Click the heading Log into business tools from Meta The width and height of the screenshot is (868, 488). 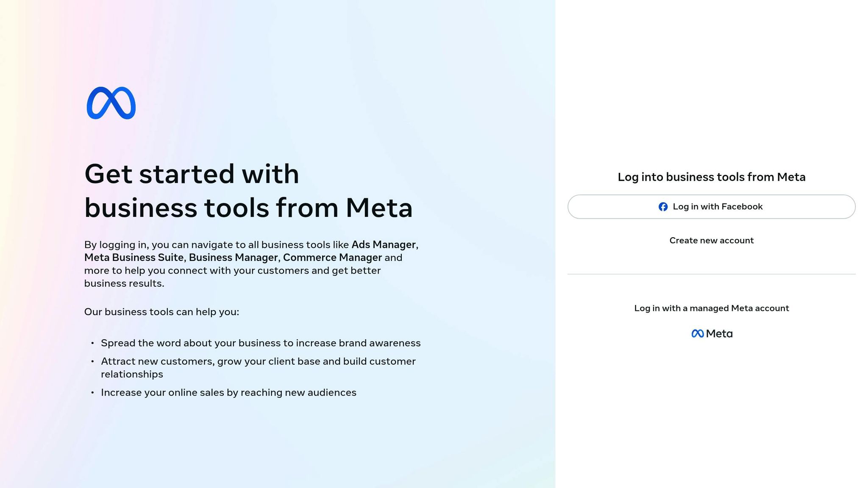[711, 177]
